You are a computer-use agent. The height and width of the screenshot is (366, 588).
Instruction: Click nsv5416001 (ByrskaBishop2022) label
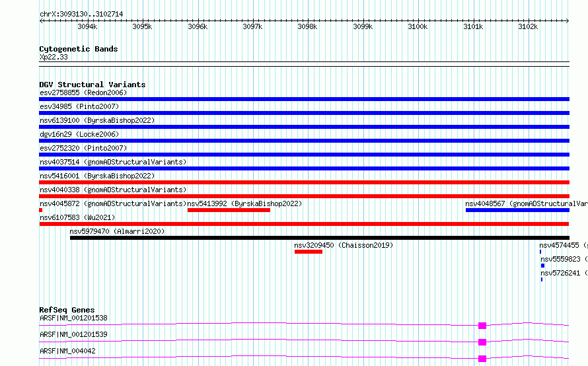pos(97,176)
